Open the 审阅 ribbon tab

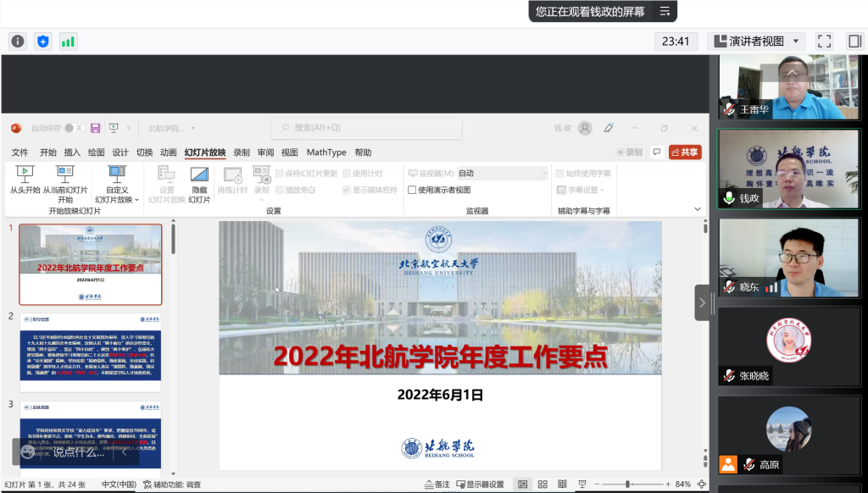pos(265,152)
